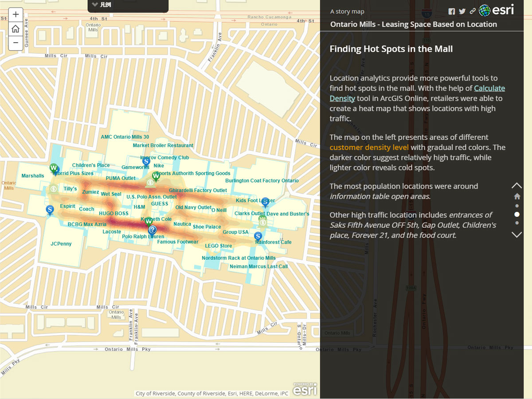This screenshot has width=532, height=399.
Task: Copy the share link via chain icon
Action: pyautogui.click(x=473, y=12)
